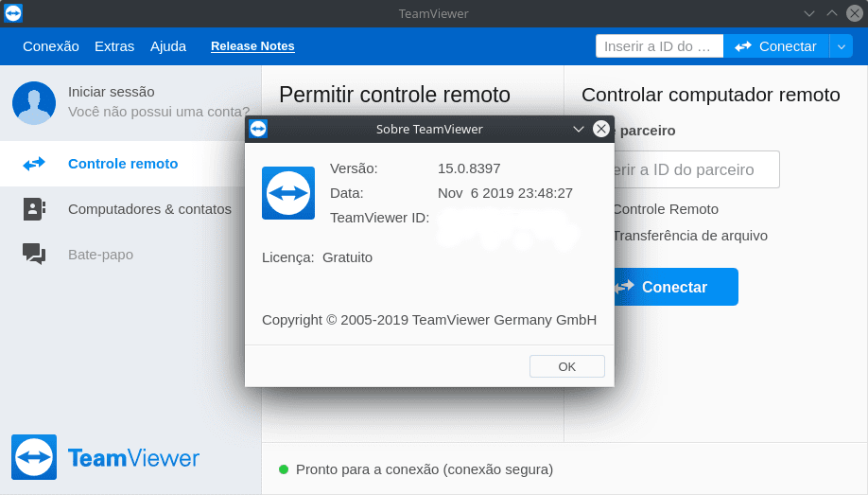
Task: Click the dialog's collapse chevron
Action: [579, 129]
